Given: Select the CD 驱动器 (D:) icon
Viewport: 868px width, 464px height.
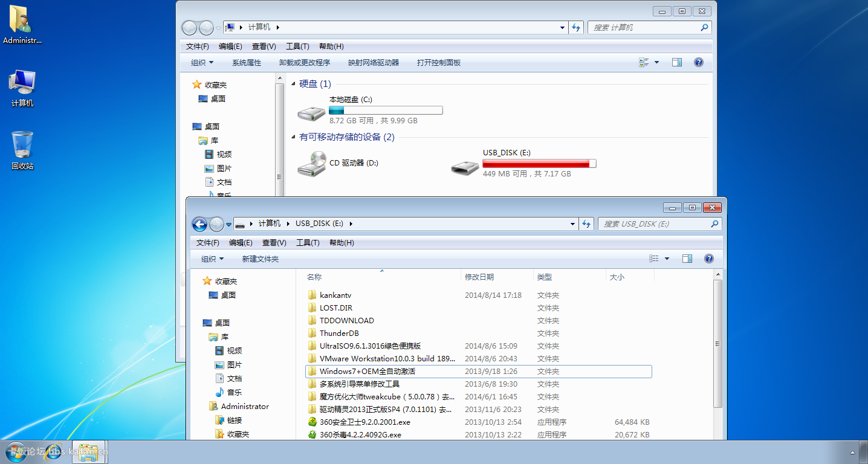Looking at the screenshot, I should [313, 163].
